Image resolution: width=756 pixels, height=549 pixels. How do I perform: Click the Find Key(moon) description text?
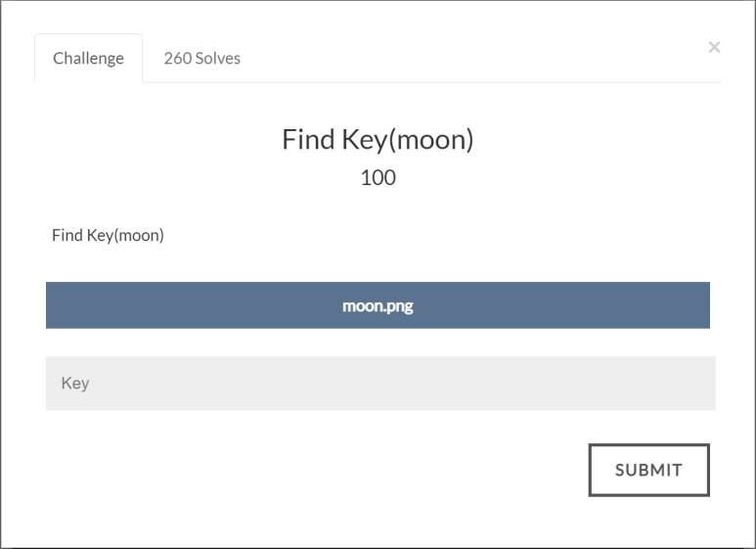click(x=108, y=236)
